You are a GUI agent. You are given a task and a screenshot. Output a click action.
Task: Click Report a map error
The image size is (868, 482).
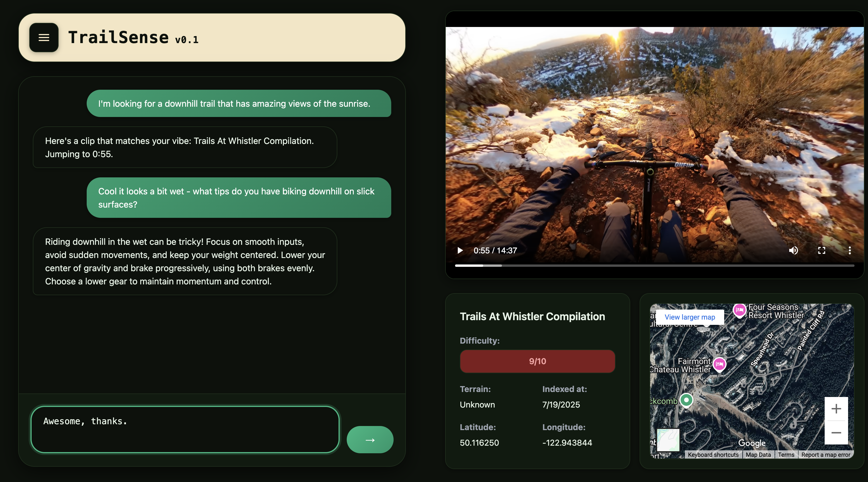coord(826,455)
